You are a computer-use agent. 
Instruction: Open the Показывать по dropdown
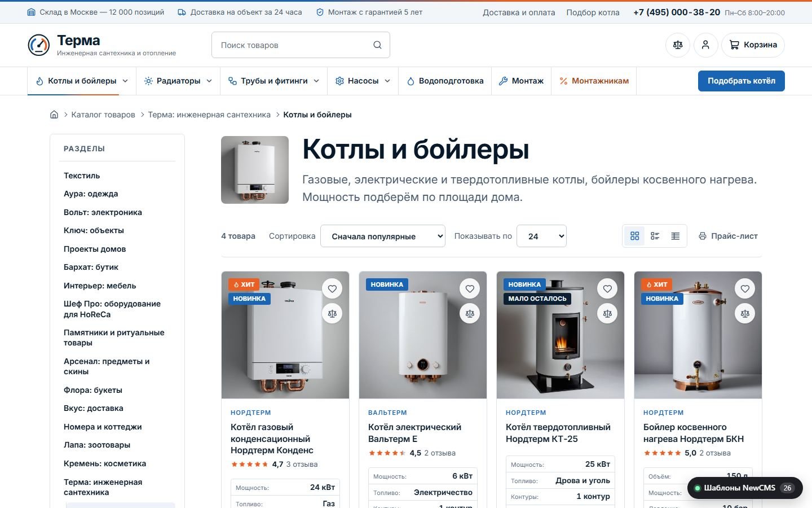coord(541,236)
